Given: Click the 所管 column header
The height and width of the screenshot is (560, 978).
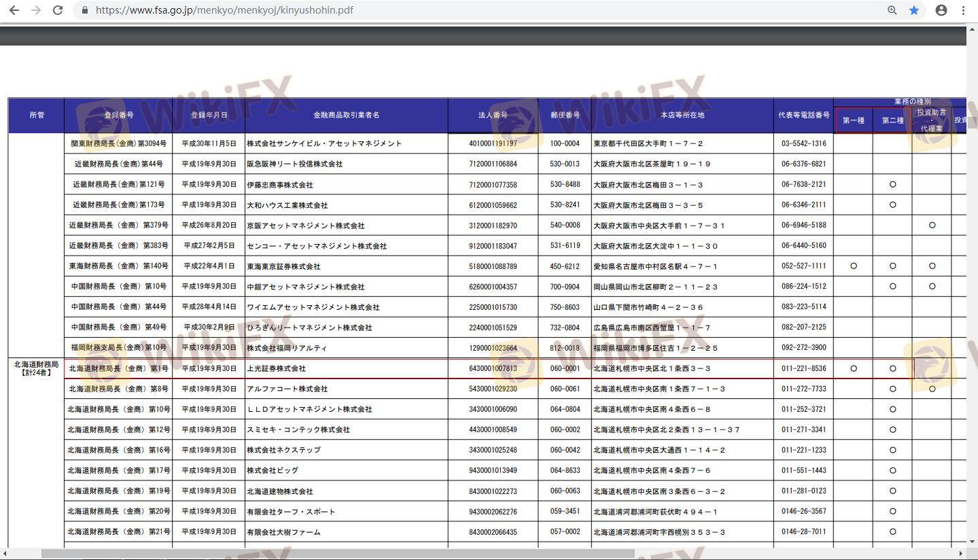Looking at the screenshot, I should click(x=37, y=116).
